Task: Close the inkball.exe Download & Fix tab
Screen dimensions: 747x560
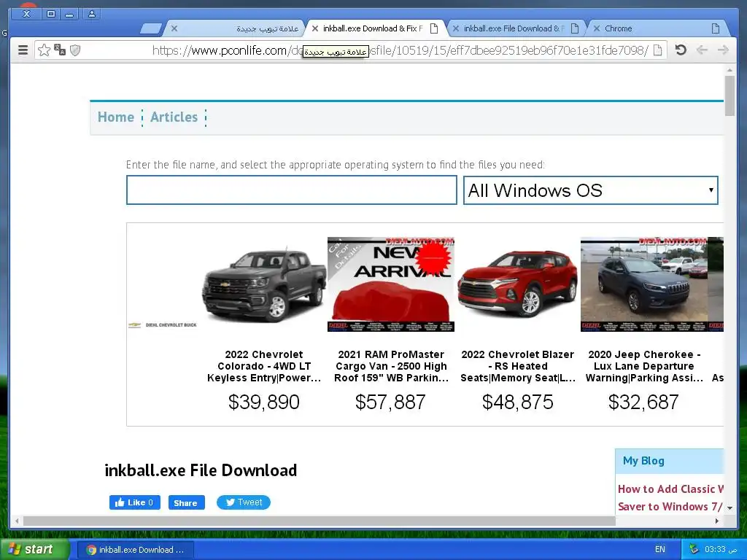Action: click(315, 28)
